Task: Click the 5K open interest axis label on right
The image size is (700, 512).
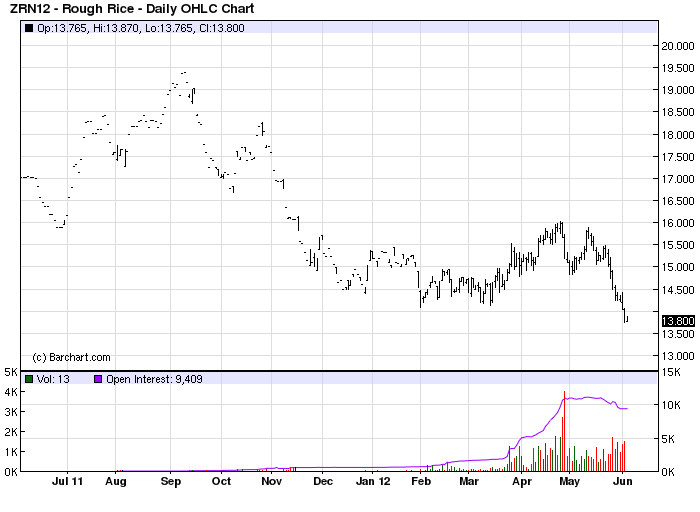Action: pos(668,439)
